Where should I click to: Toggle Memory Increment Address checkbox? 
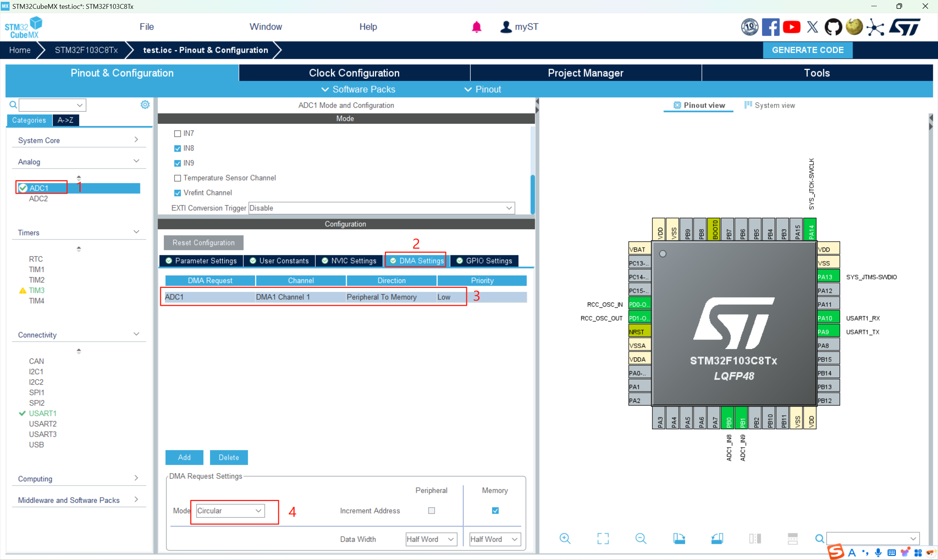pyautogui.click(x=496, y=511)
